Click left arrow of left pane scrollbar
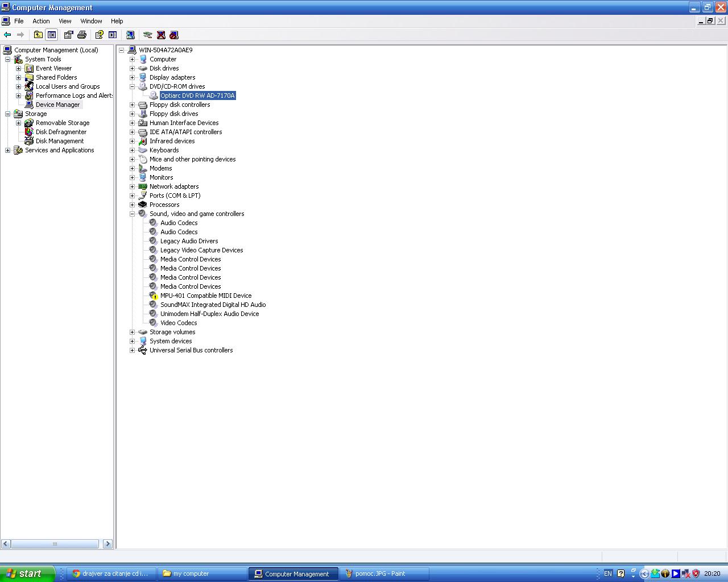 click(6, 544)
